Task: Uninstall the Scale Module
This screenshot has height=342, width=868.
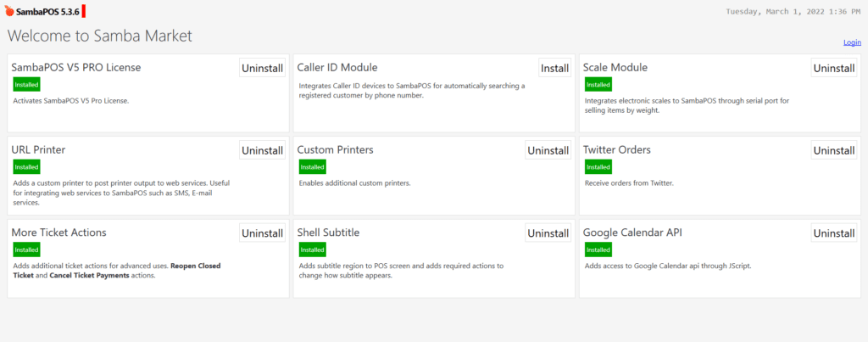Action: [x=833, y=68]
